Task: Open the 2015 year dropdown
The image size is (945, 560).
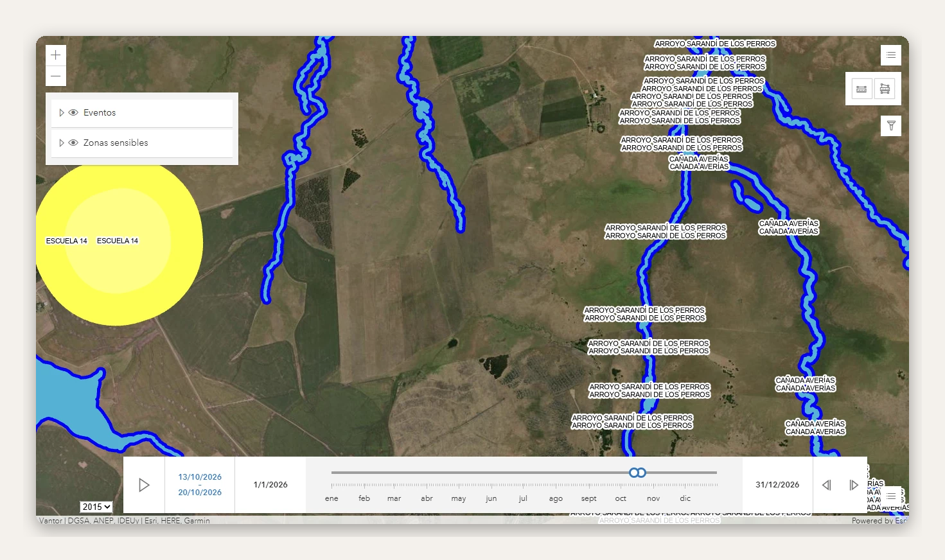Action: (x=96, y=507)
